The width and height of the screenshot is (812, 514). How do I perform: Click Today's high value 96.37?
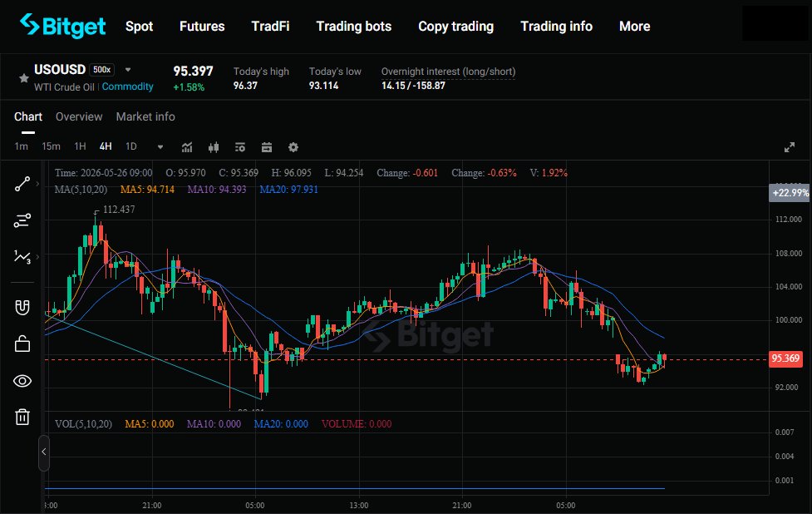click(245, 86)
